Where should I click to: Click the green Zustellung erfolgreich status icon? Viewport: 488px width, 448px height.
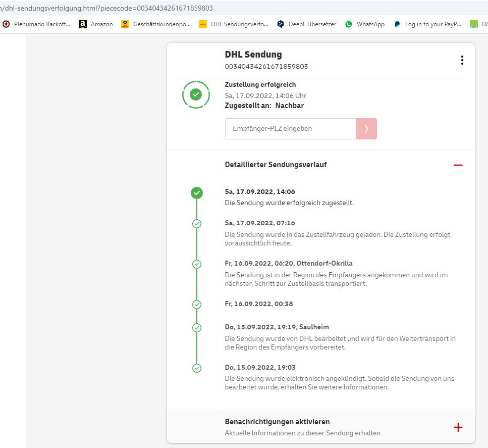196,95
